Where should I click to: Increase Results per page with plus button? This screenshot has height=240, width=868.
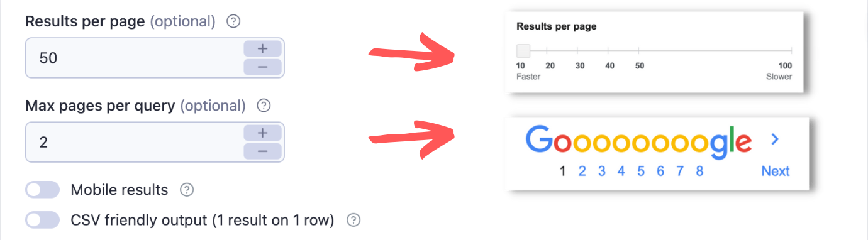click(x=262, y=48)
